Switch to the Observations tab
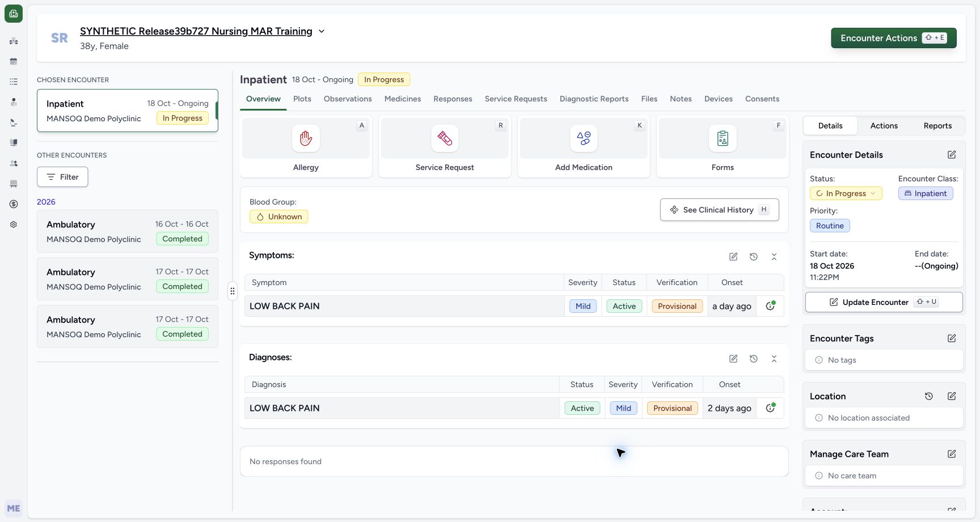This screenshot has height=522, width=980. (x=348, y=99)
